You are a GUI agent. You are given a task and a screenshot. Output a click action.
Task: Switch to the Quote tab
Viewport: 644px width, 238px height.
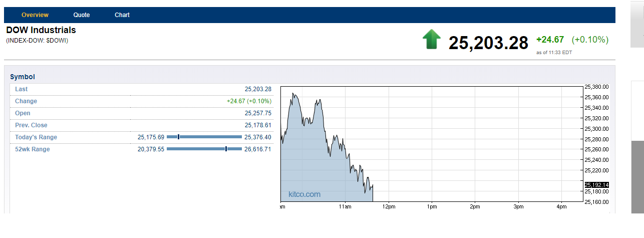pos(82,15)
